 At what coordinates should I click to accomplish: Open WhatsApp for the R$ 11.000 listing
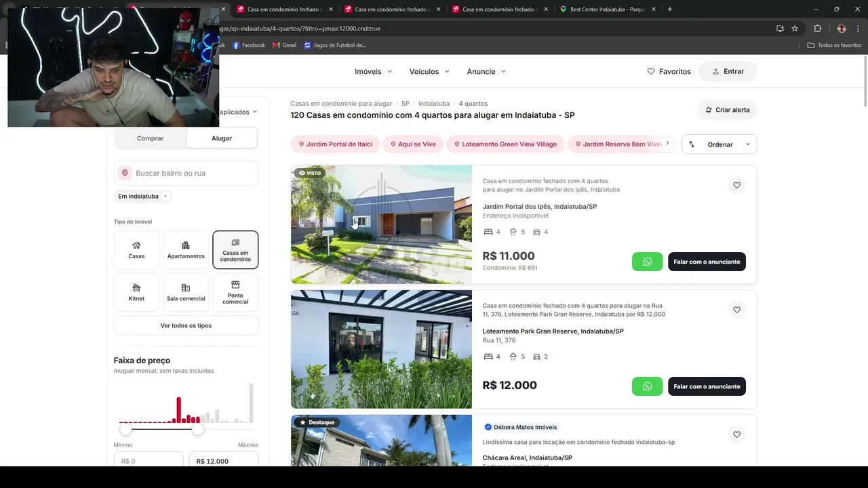[647, 262]
